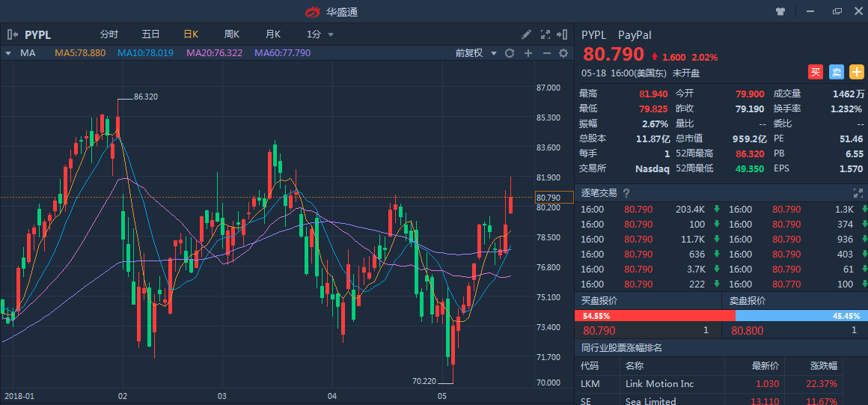Refresh the K-line chart
The width and height of the screenshot is (868, 405).
click(x=510, y=53)
